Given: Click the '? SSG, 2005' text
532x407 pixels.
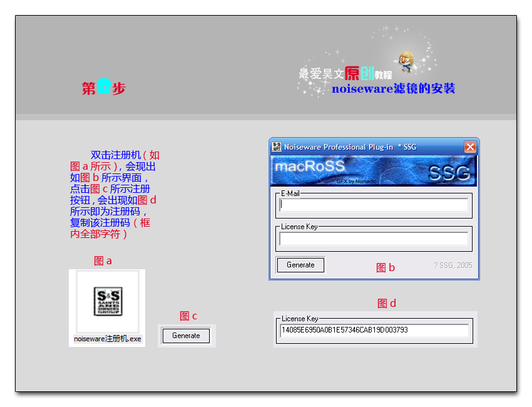Looking at the screenshot, I should [453, 265].
